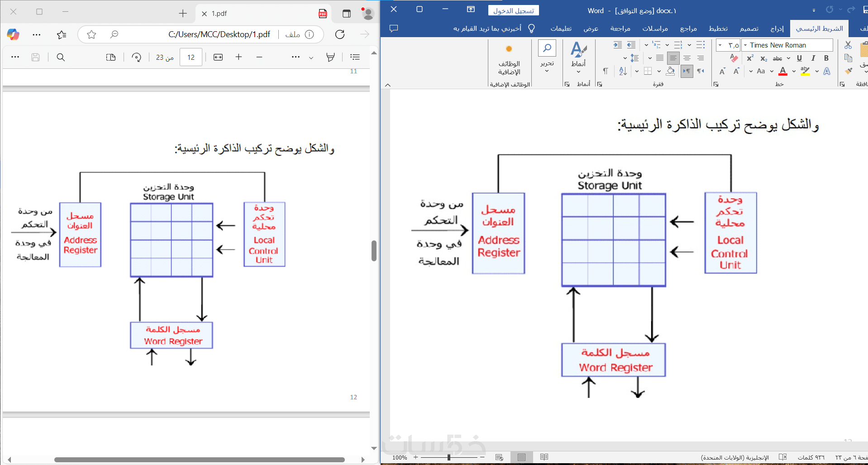
Task: Apply red font color A swatch
Action: [783, 71]
